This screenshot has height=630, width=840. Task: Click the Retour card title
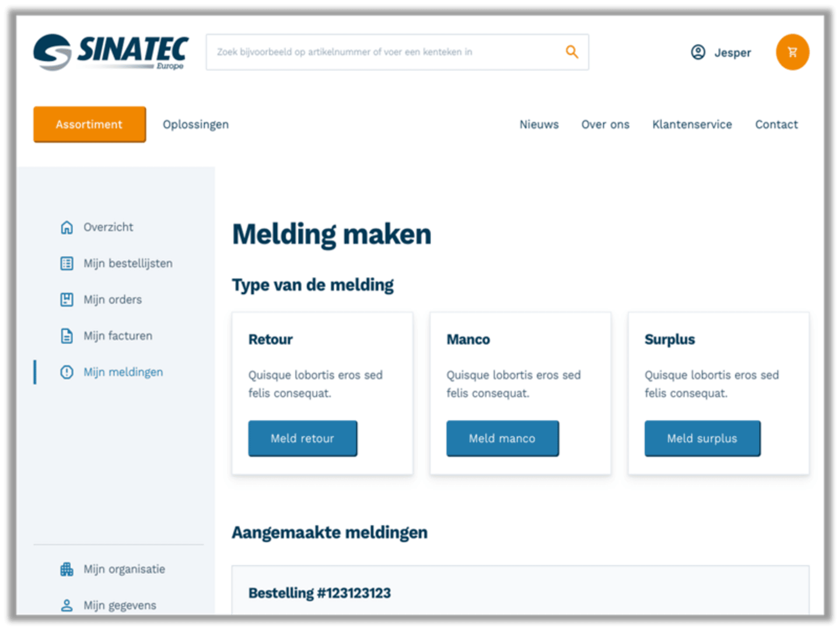click(270, 339)
